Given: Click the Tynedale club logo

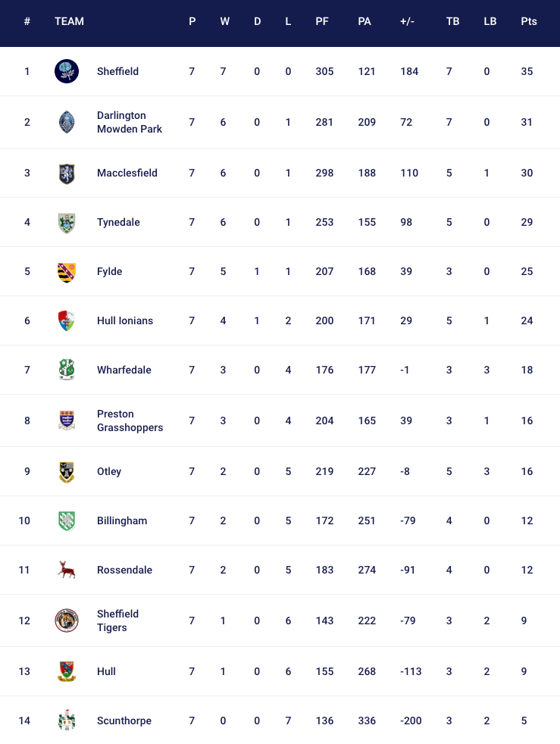Looking at the screenshot, I should tap(67, 222).
